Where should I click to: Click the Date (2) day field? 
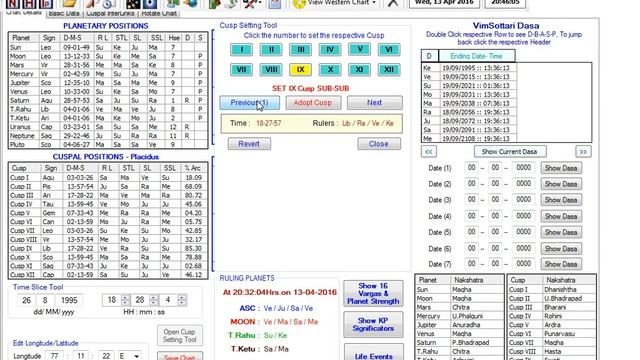(471, 184)
